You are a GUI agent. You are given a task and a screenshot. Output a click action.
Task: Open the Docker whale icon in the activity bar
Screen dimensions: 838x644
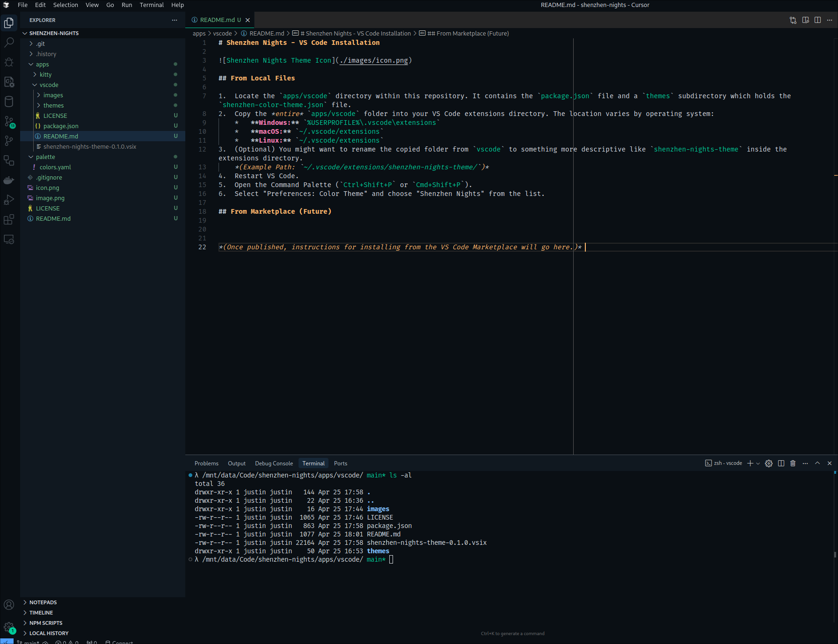[x=9, y=181]
